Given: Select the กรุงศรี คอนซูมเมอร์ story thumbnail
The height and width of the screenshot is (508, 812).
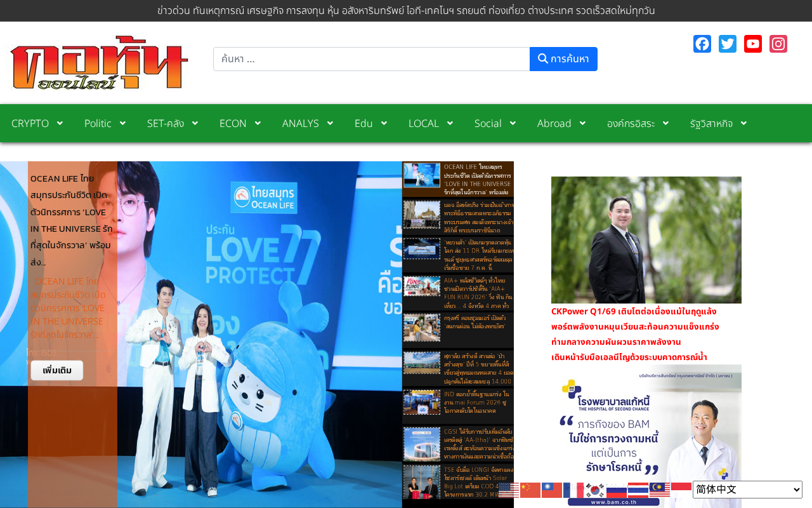Looking at the screenshot, I should point(422,328).
